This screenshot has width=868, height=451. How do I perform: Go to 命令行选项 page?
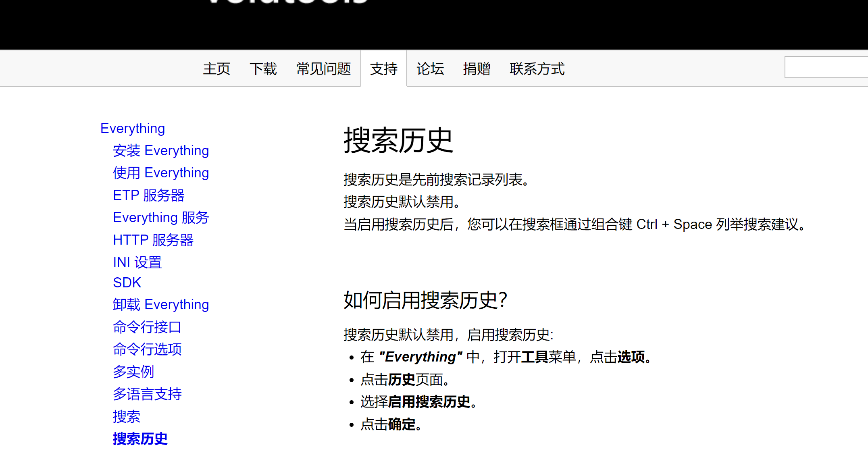coord(147,349)
